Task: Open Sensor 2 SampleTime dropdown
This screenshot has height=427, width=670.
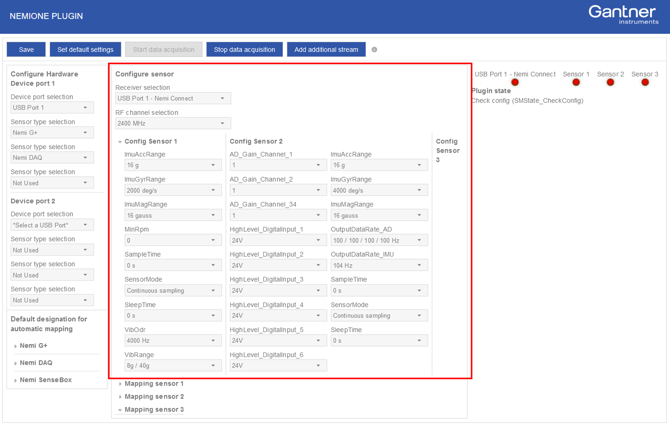Action: [x=379, y=291]
